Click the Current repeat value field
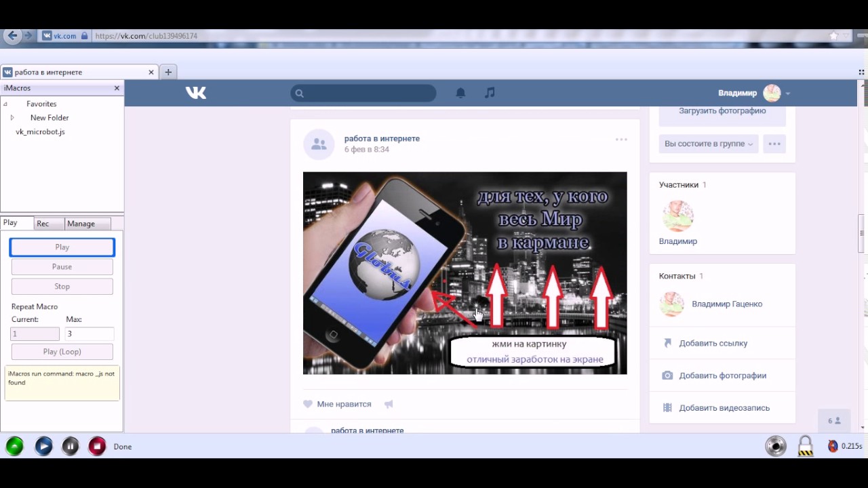This screenshot has width=868, height=488. [35, 333]
